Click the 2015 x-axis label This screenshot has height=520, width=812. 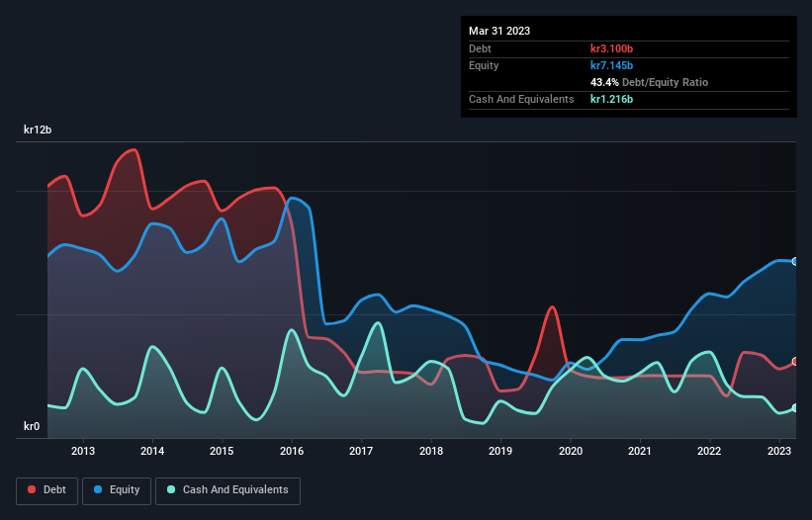pos(222,451)
